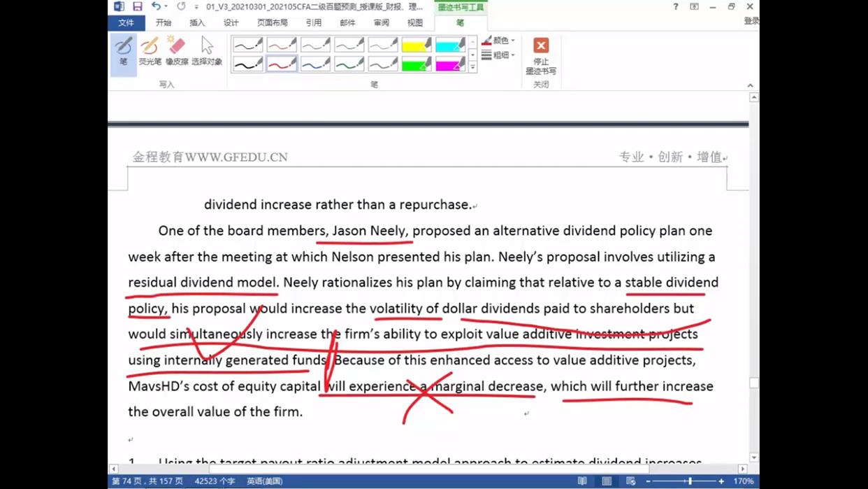This screenshot has width=868, height=489.
Task: Click the zoom-in plus button
Action: click(x=721, y=481)
